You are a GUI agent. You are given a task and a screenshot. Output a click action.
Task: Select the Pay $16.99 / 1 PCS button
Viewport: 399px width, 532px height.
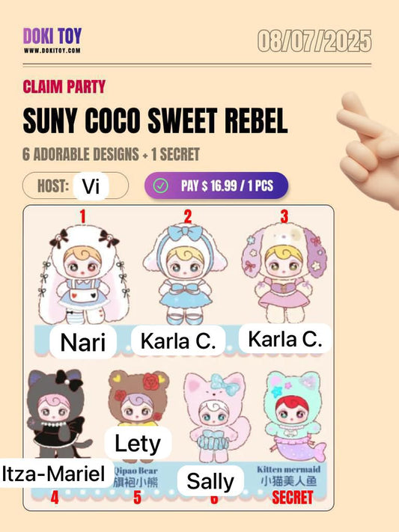(216, 186)
